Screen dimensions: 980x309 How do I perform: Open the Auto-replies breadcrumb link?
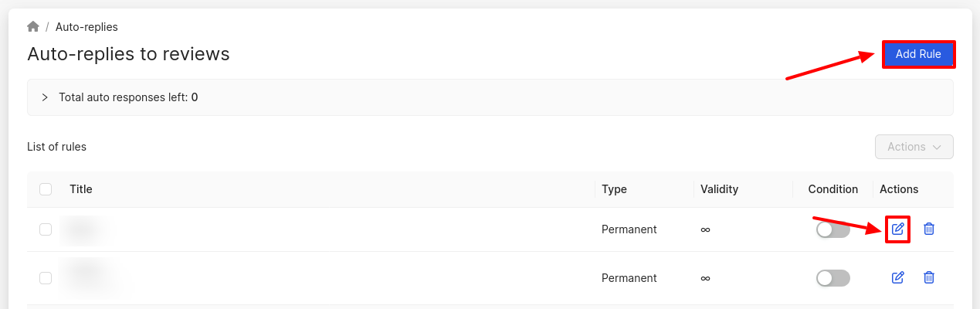[x=86, y=27]
